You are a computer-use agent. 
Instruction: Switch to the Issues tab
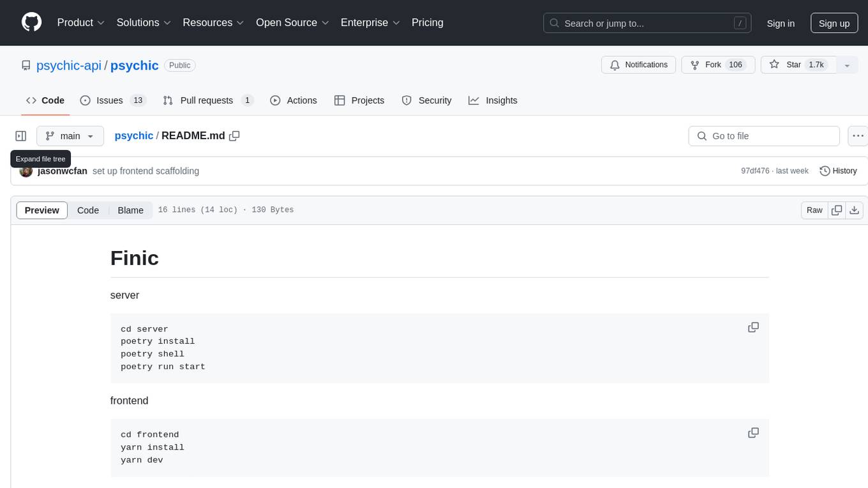113,100
